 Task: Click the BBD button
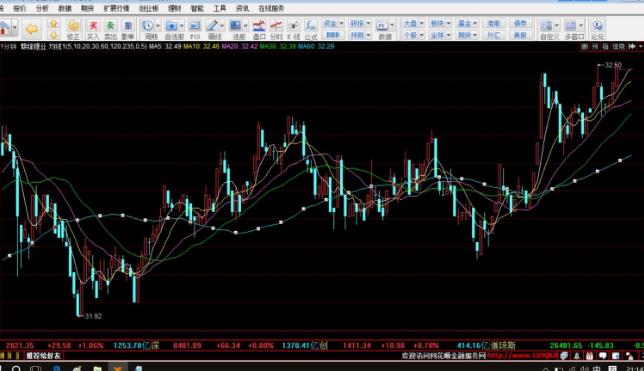click(x=332, y=35)
